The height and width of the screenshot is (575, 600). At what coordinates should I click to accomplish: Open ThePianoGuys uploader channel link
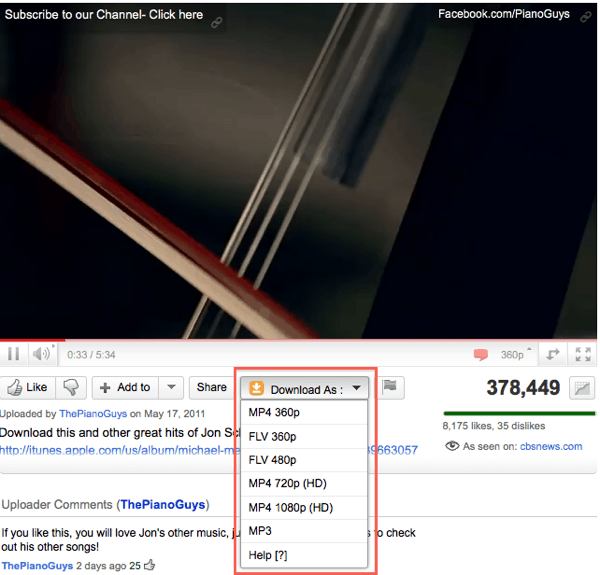click(93, 413)
